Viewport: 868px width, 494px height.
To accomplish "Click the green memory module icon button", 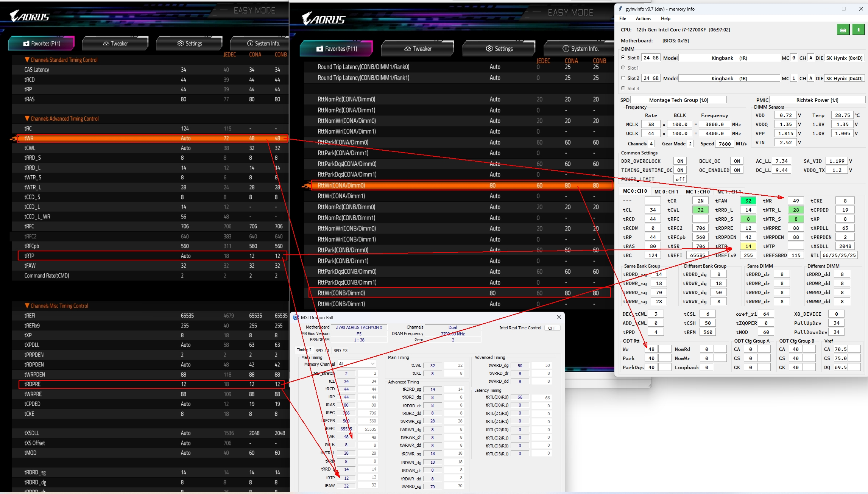I will 843,30.
